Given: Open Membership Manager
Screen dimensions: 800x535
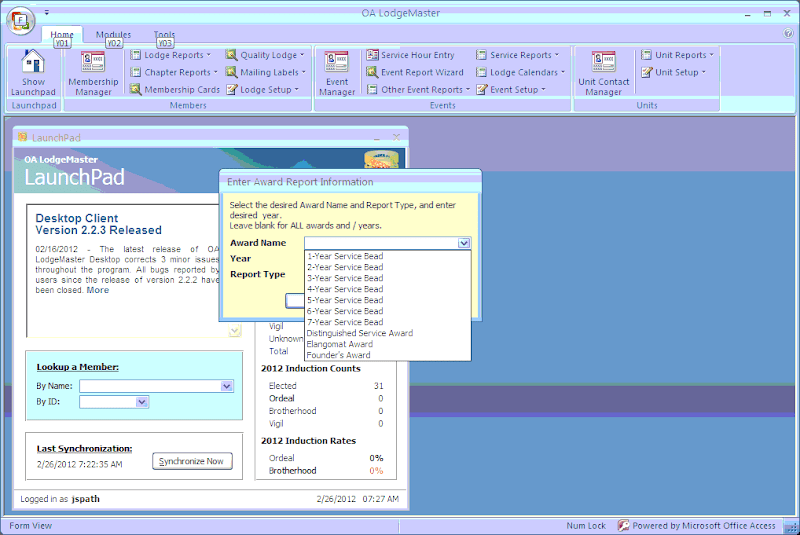Looking at the screenshot, I should (93, 72).
